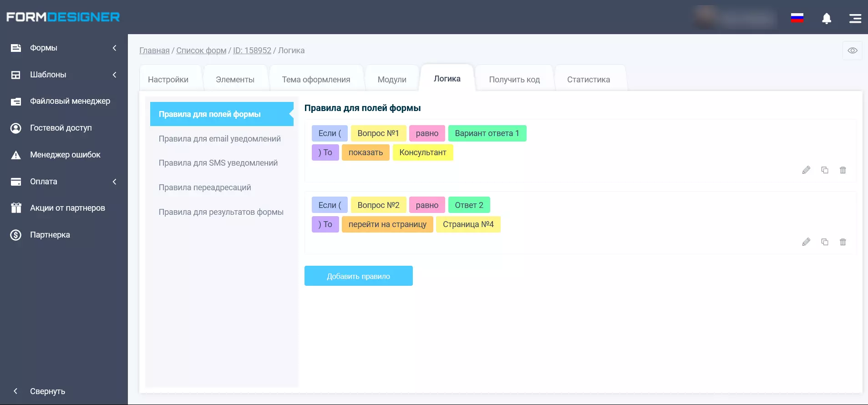Duplicate the Вопрос №2 rule

pyautogui.click(x=825, y=242)
